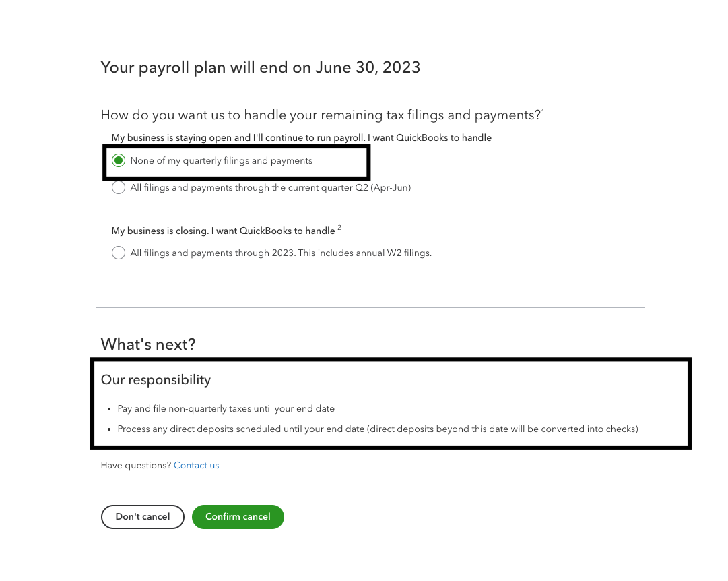Screen dimensions: 728x581
Task: Select 'None of my quarterly filings' radio button
Action: coord(119,161)
